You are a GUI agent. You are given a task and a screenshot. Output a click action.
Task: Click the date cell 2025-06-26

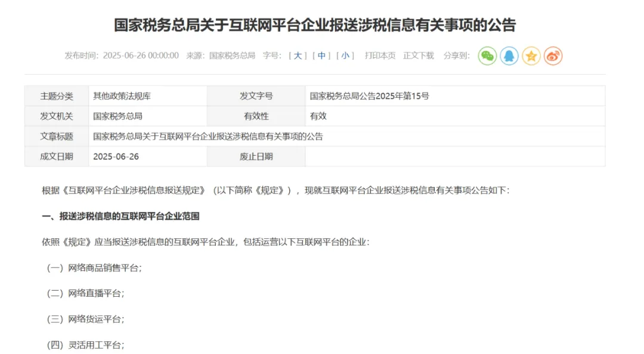(148, 156)
